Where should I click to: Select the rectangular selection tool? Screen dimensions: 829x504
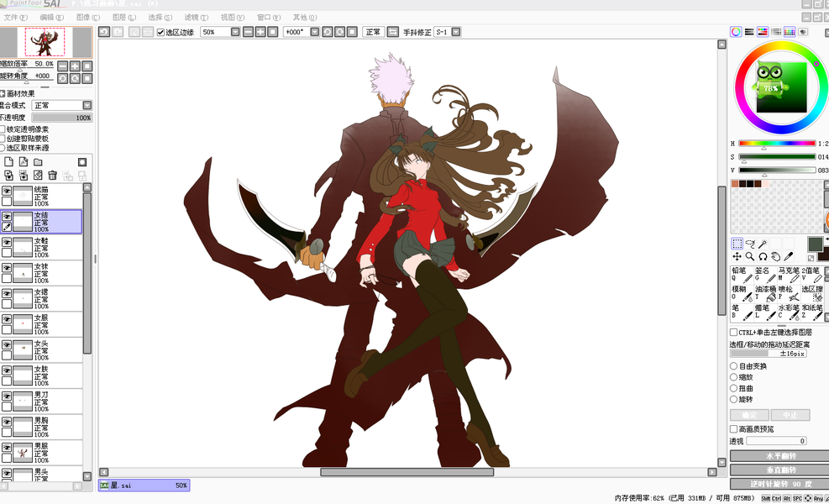(x=737, y=244)
